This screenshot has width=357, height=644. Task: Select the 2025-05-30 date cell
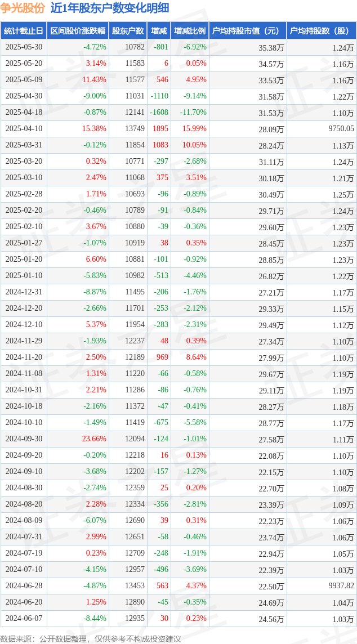[24, 47]
